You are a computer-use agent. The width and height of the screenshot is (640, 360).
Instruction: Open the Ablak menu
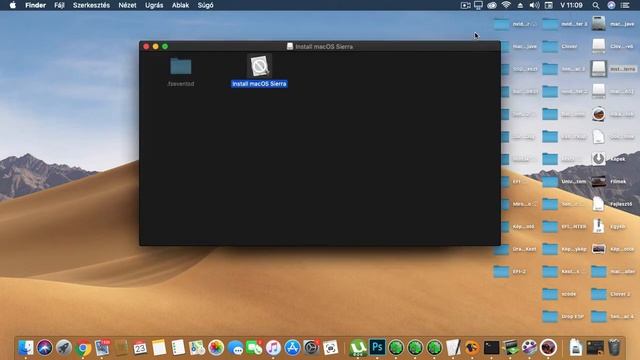180,5
